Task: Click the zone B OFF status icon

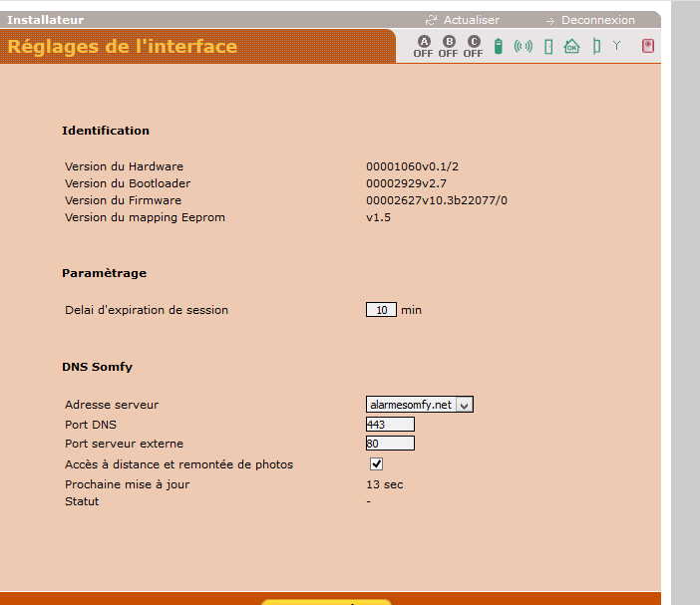Action: 448,46
